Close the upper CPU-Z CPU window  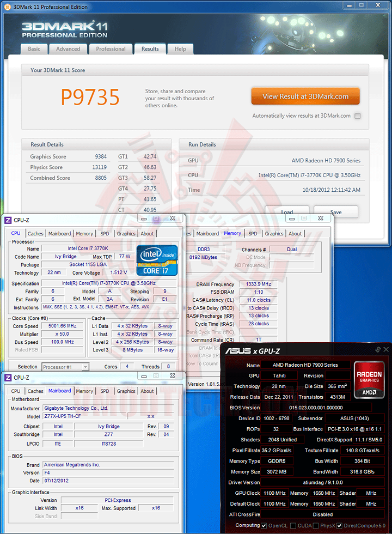(x=173, y=219)
